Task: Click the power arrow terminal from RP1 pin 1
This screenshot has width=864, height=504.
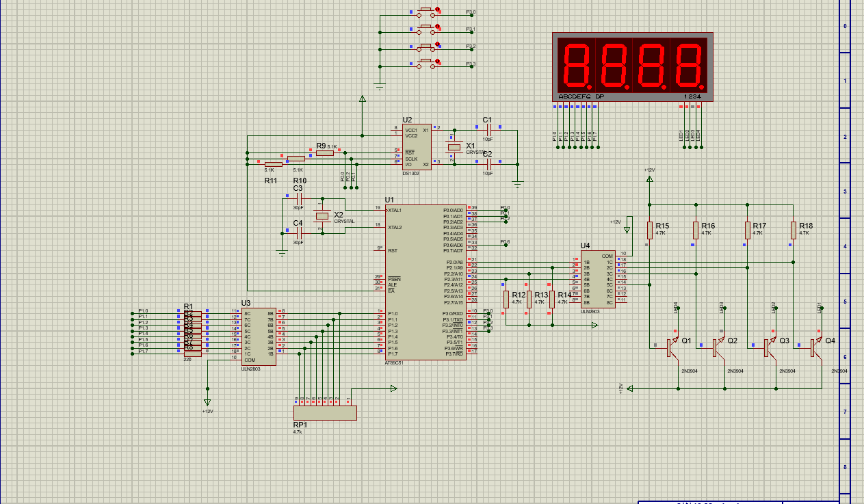Action: (393, 388)
